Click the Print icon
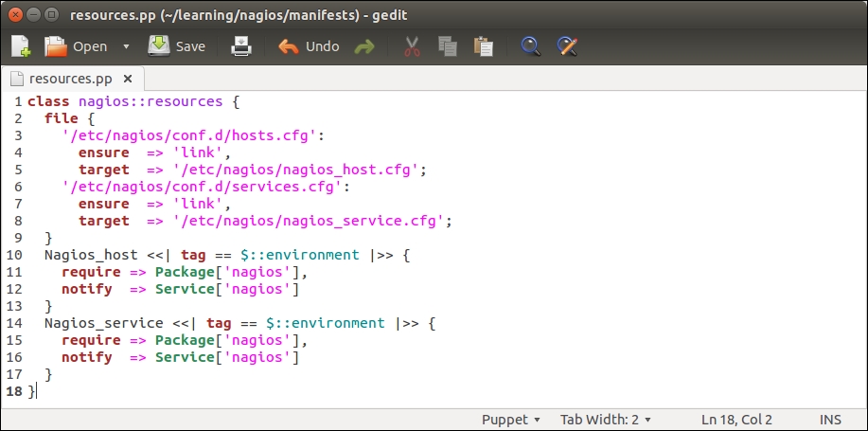The image size is (868, 431). pyautogui.click(x=241, y=46)
